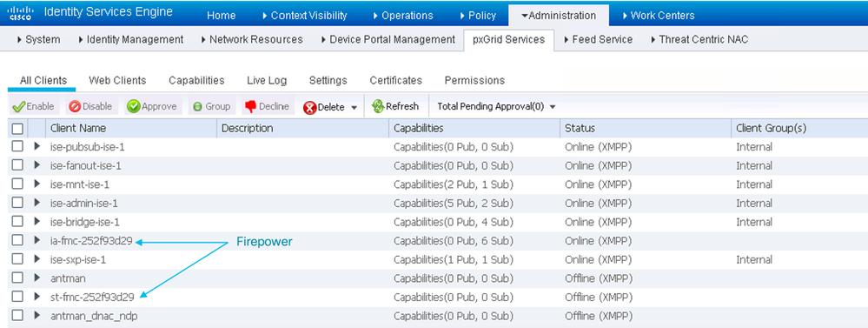Toggle the select-all checkbox in the header
Screen dimensions: 868x328
[x=17, y=129]
